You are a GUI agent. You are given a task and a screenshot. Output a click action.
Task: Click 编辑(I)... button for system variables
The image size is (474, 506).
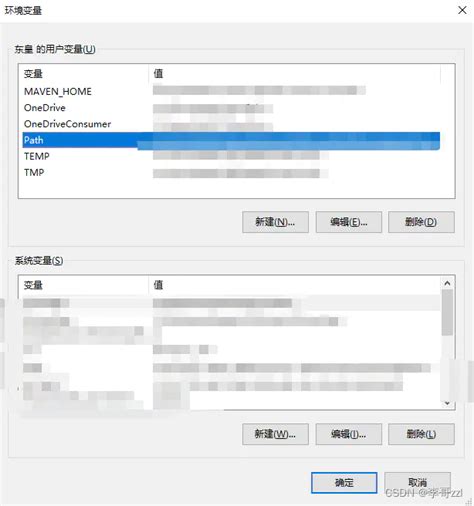click(349, 434)
